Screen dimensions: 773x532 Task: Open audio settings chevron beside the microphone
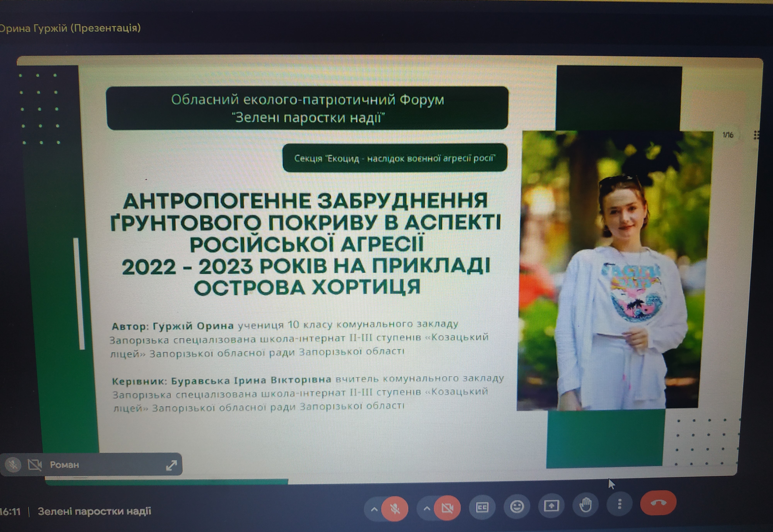pos(374,509)
